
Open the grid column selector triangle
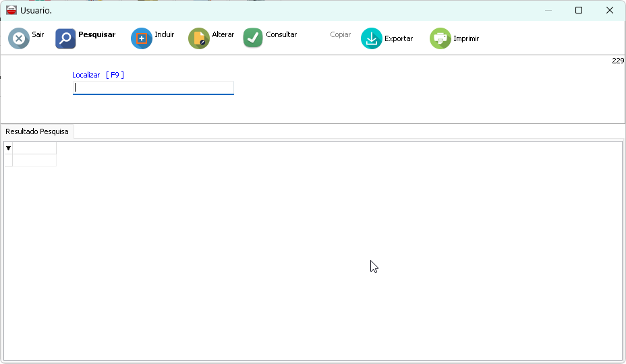[8, 148]
